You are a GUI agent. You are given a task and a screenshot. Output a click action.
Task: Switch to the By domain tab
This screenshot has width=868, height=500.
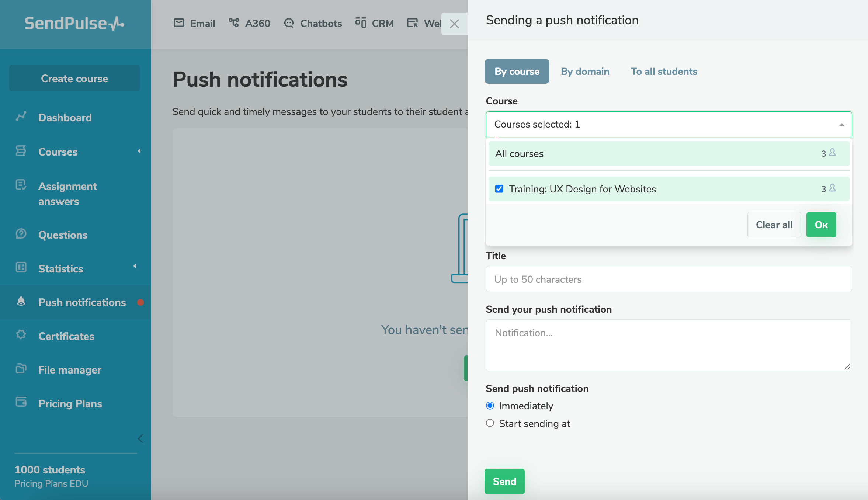pos(585,72)
